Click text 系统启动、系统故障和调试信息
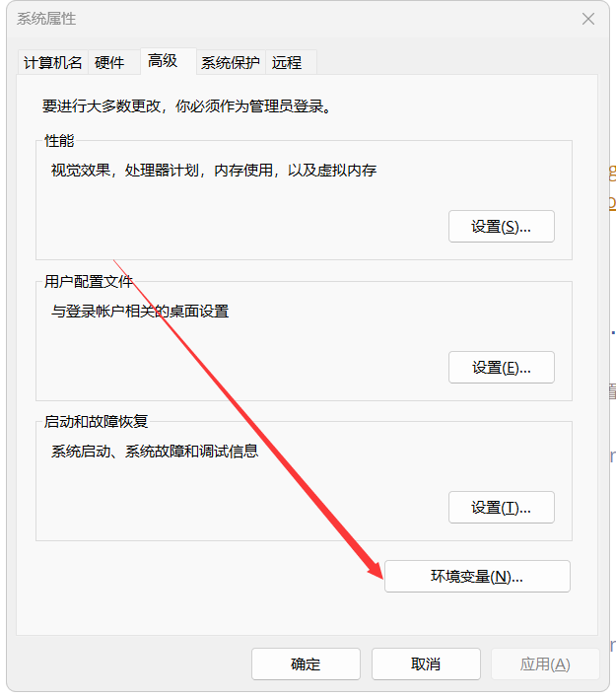The width and height of the screenshot is (616, 698). (155, 451)
